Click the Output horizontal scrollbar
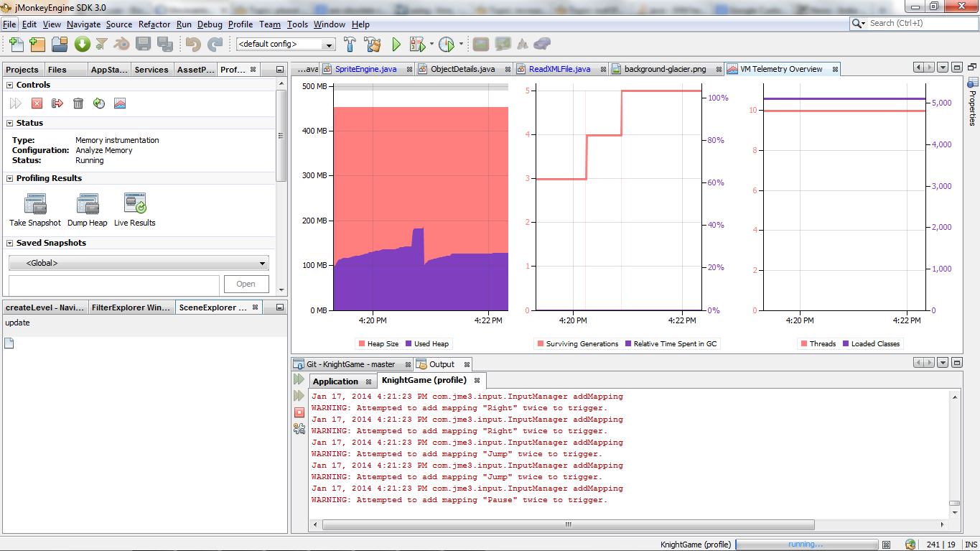The image size is (980, 551). 569,524
